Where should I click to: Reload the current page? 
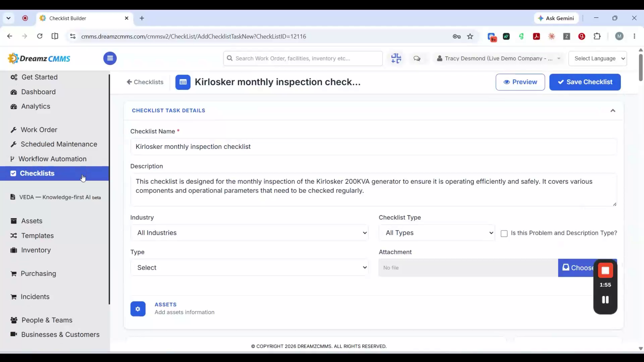[40, 36]
